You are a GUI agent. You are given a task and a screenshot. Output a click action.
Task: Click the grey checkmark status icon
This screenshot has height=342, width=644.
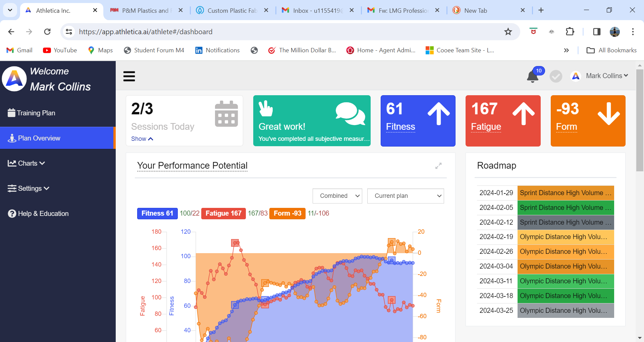pyautogui.click(x=556, y=76)
